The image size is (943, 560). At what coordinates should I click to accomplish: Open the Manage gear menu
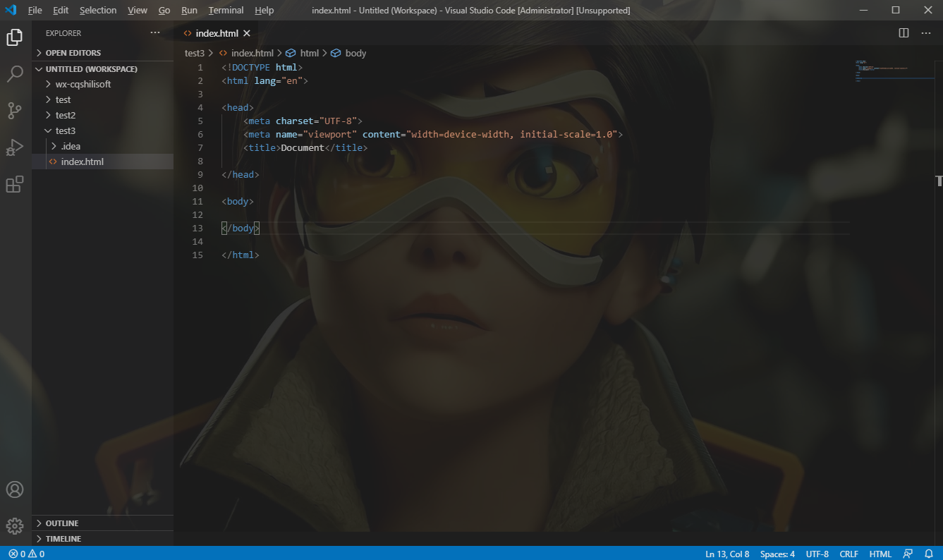click(15, 526)
